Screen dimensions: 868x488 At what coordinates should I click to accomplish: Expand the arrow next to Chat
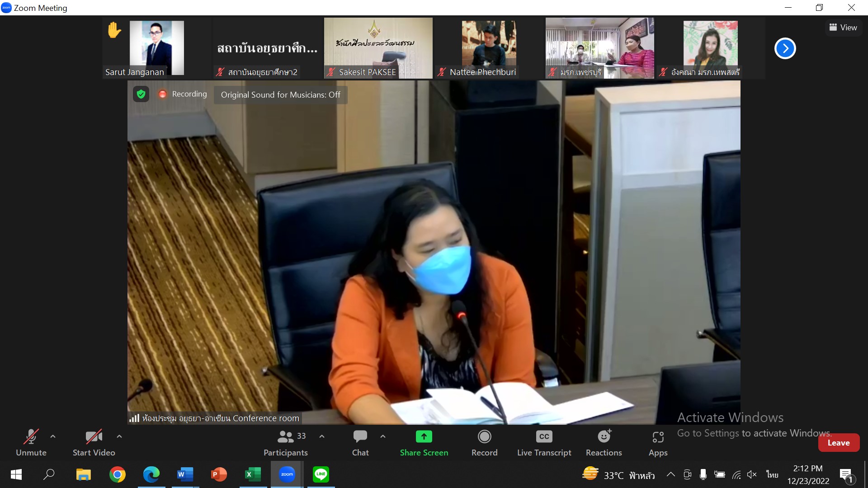click(383, 436)
